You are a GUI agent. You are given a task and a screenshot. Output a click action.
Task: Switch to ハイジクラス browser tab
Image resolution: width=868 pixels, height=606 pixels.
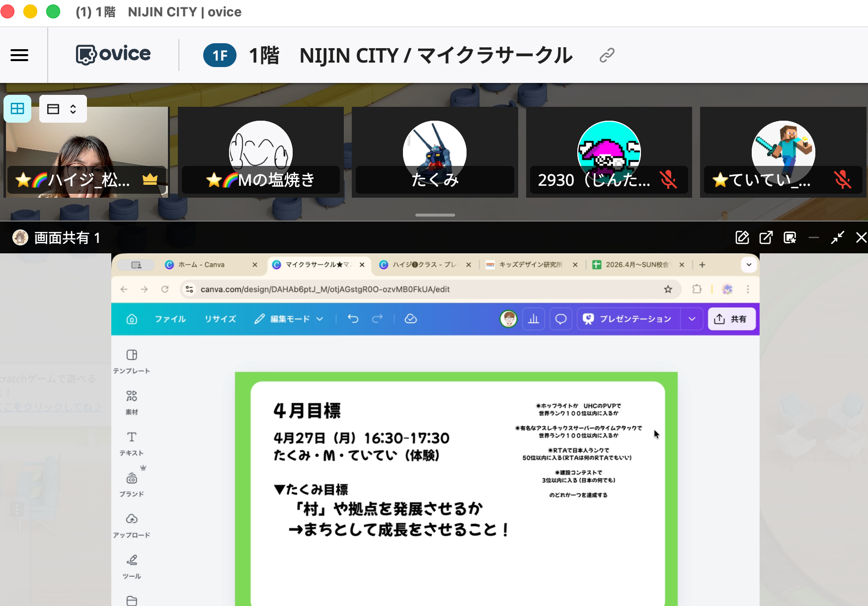pyautogui.click(x=424, y=265)
